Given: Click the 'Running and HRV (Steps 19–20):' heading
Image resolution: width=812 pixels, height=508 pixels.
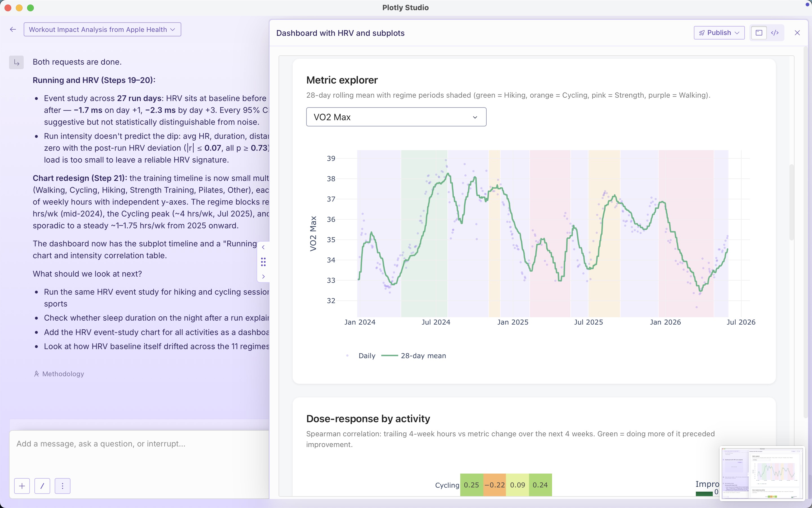Looking at the screenshot, I should [94, 80].
